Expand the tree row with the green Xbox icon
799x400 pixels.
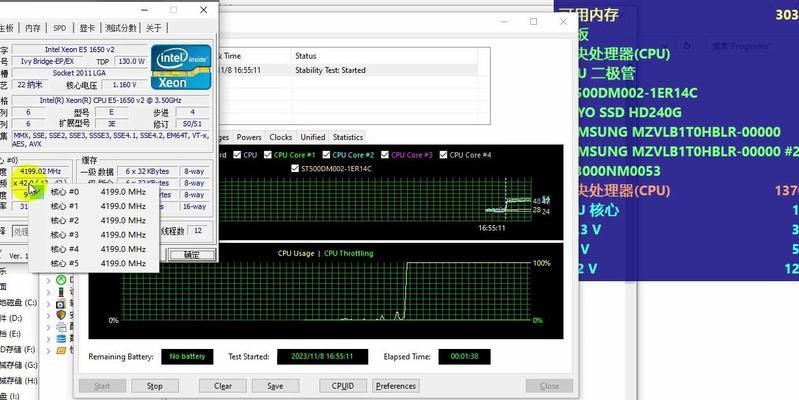49,280
